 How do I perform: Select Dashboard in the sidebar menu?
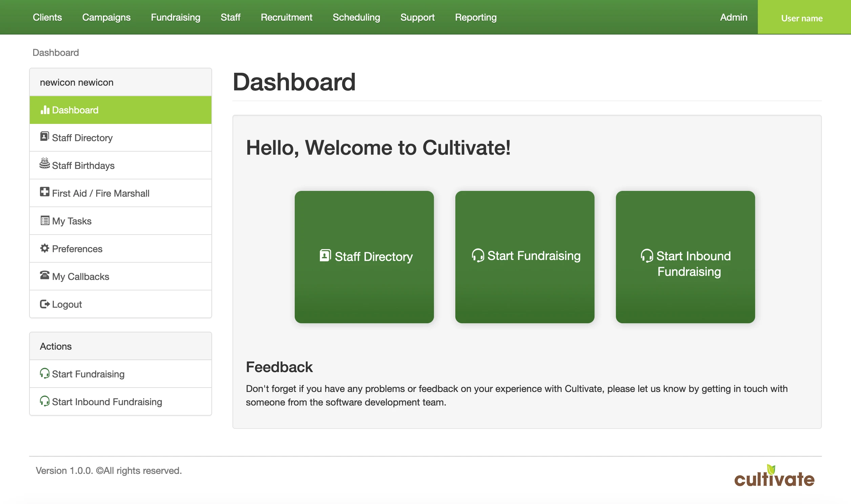click(x=121, y=110)
